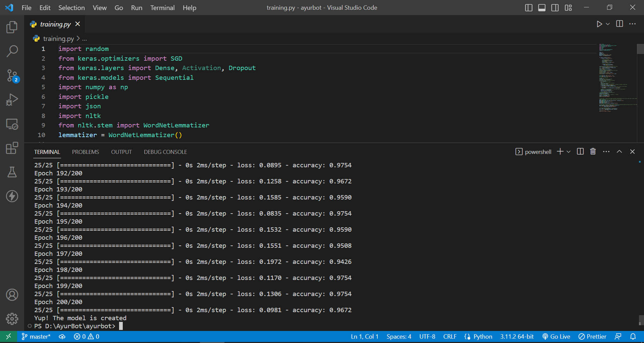Change indentation via Spaces: 4
The width and height of the screenshot is (644, 343).
(x=399, y=336)
